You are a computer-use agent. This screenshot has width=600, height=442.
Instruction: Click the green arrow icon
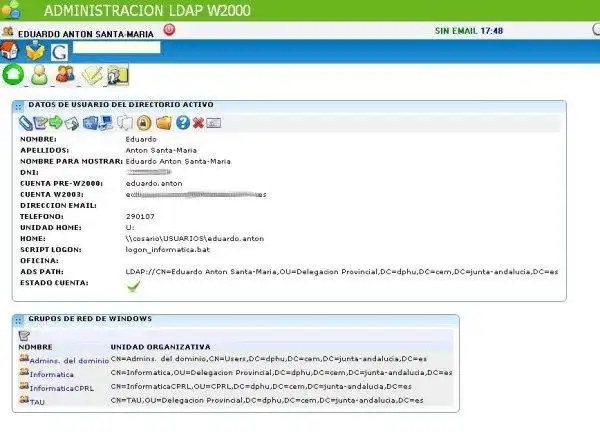(56, 122)
